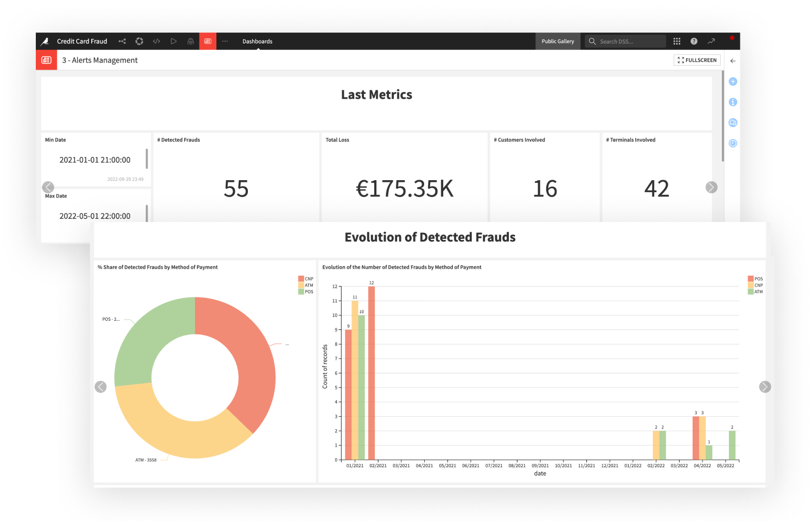This screenshot has height=521, width=812.
Task: Click the magnifier icon in search box
Action: coord(592,41)
